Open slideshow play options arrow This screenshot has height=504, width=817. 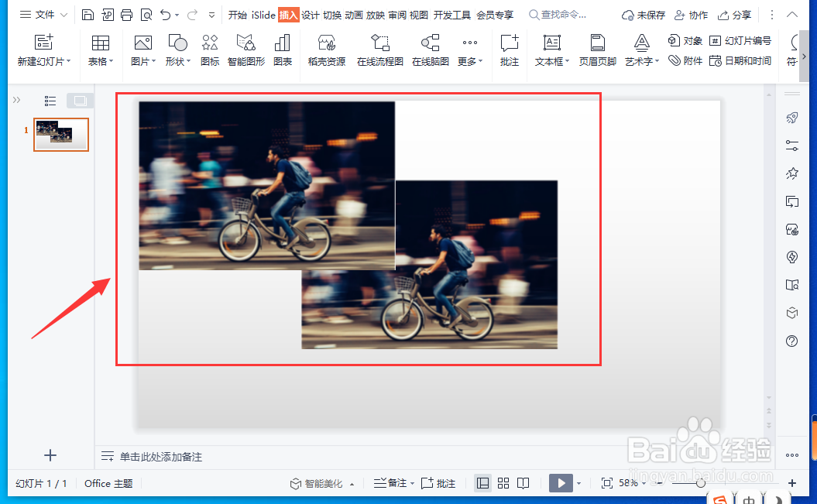click(579, 484)
